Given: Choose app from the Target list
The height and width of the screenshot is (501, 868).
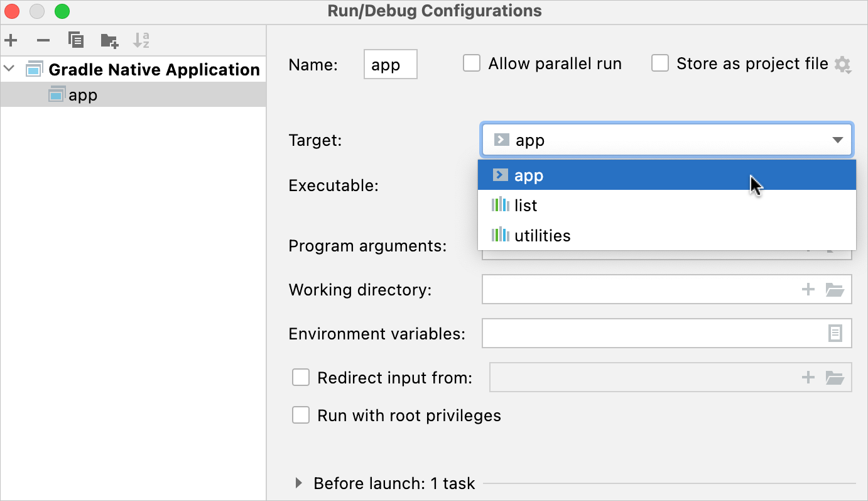Looking at the screenshot, I should click(x=667, y=175).
